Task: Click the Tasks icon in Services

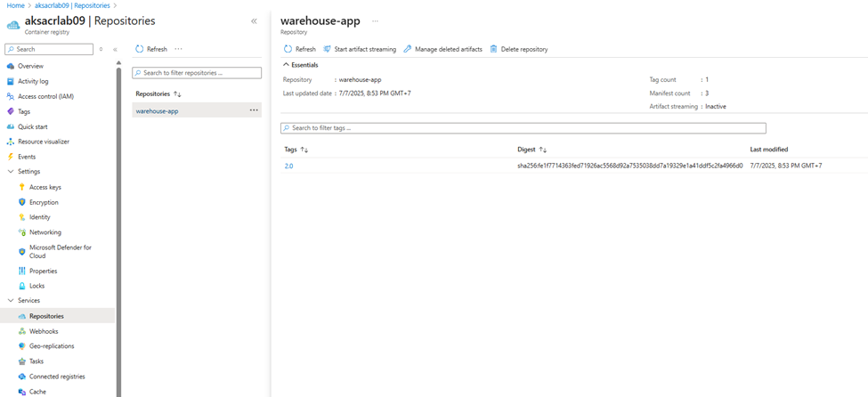Action: tap(22, 361)
